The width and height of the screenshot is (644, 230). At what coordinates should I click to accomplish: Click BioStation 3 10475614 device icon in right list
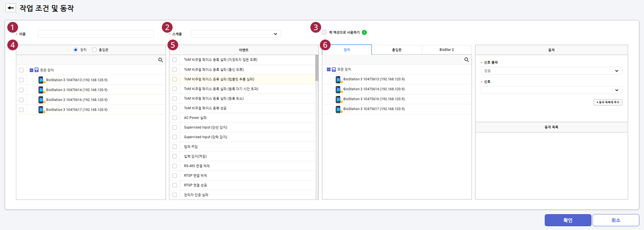[x=339, y=89]
